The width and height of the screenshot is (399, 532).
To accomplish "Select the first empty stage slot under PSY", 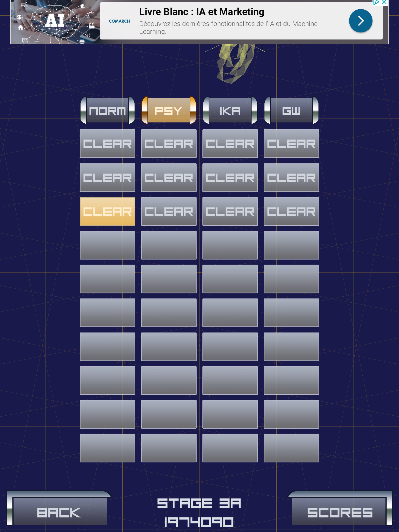I will 169,245.
